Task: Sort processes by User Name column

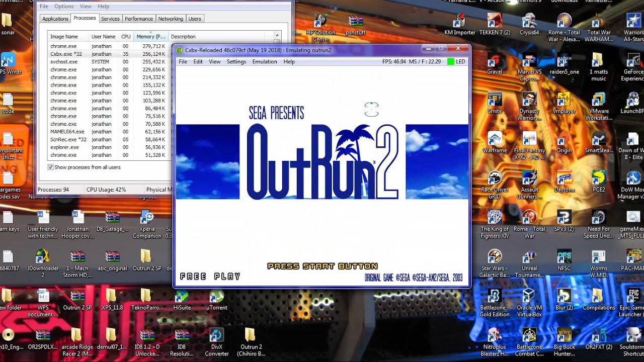Action: (x=104, y=37)
